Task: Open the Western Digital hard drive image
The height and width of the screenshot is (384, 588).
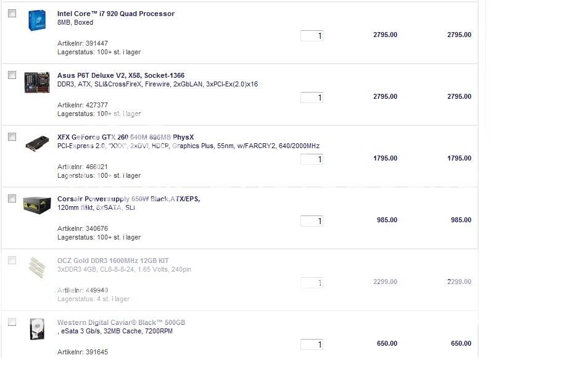Action: pyautogui.click(x=36, y=328)
